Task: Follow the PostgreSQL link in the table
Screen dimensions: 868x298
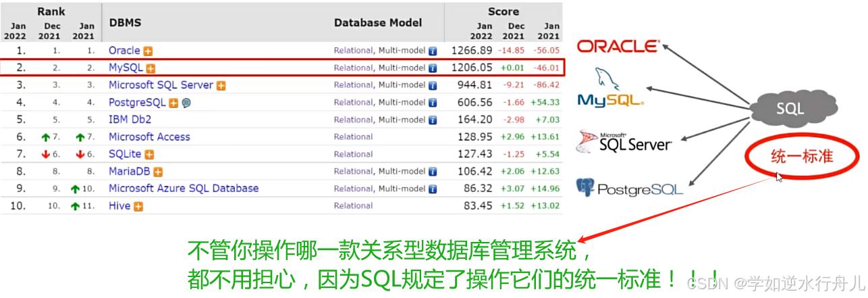Action: point(137,103)
